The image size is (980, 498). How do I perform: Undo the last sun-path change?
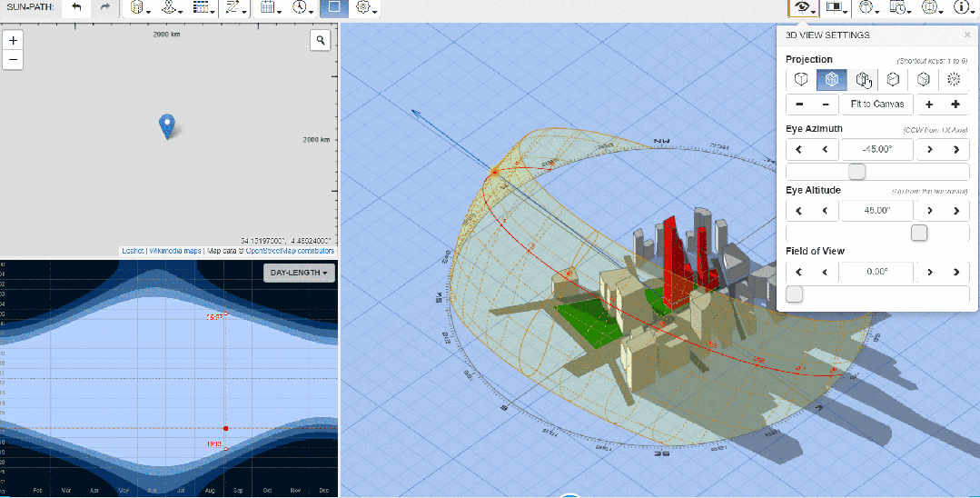click(76, 7)
